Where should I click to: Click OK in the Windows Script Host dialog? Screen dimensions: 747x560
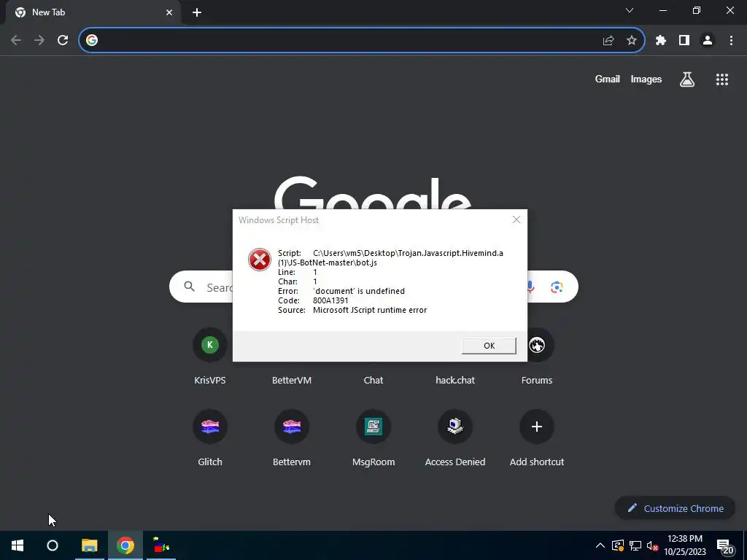coord(489,346)
